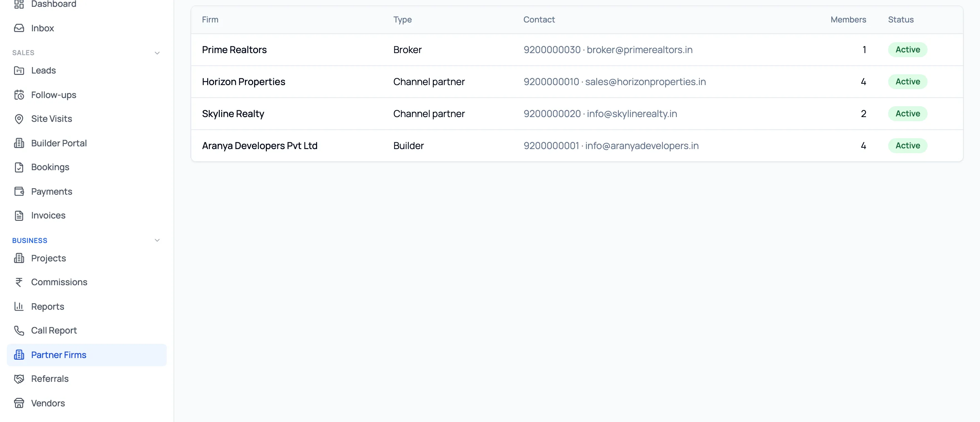Click Skyline Realty's member count 2

point(864,113)
